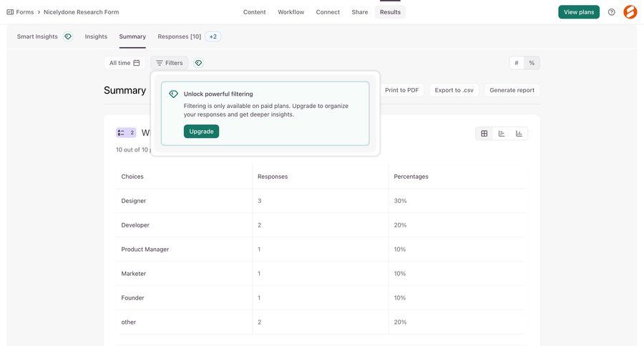This screenshot has width=644, height=346.
Task: Switch to Smart Insights tab
Action: point(37,36)
